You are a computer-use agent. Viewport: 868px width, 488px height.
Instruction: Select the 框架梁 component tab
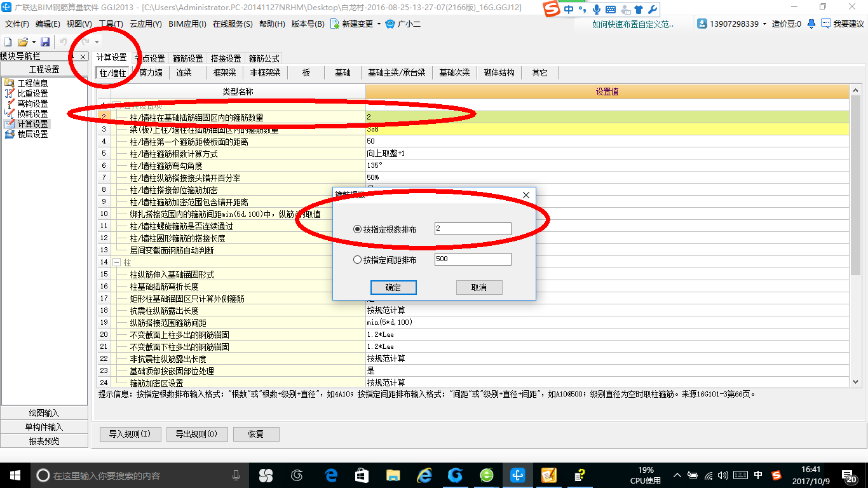[225, 73]
